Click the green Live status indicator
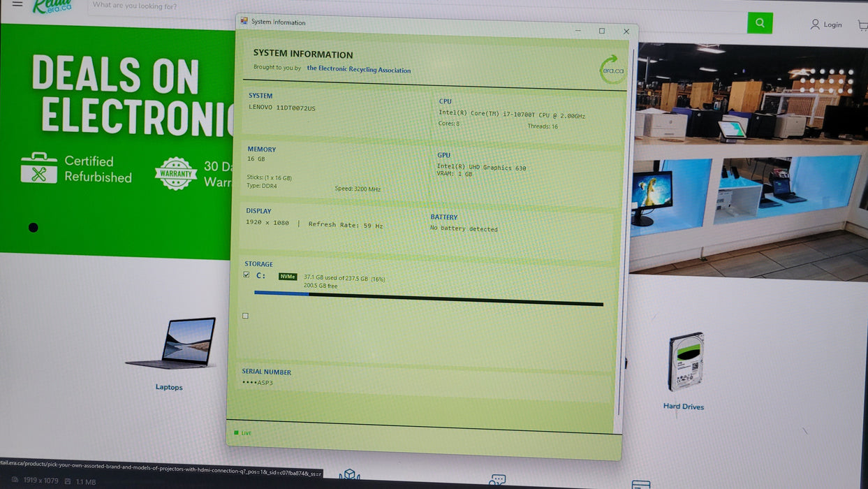 [x=236, y=432]
